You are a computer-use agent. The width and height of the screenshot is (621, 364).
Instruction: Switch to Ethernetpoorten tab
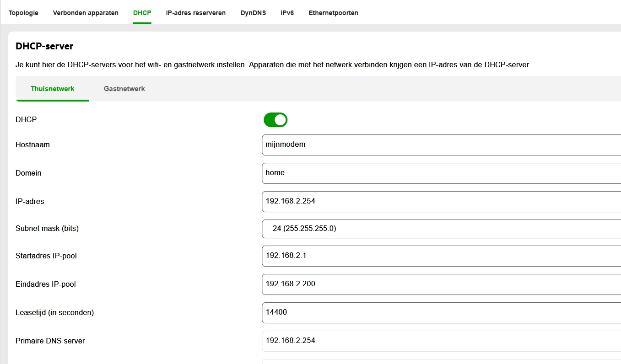pyautogui.click(x=333, y=13)
